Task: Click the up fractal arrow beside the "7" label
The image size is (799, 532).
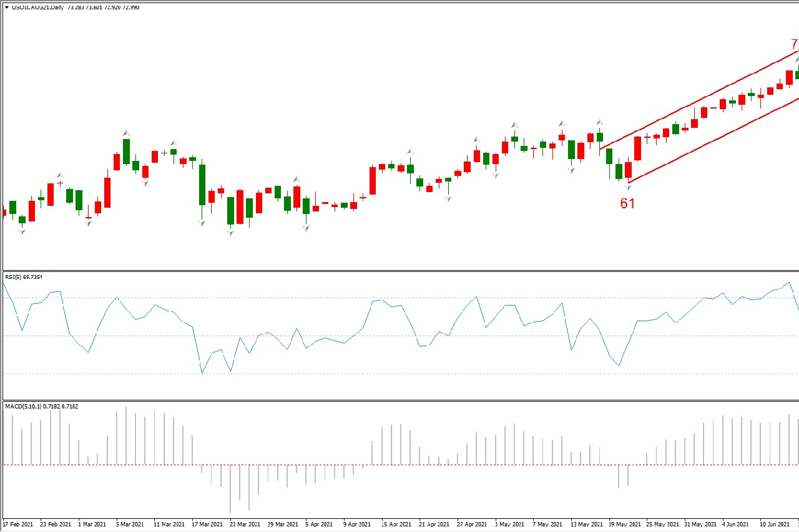Action: pyautogui.click(x=797, y=59)
